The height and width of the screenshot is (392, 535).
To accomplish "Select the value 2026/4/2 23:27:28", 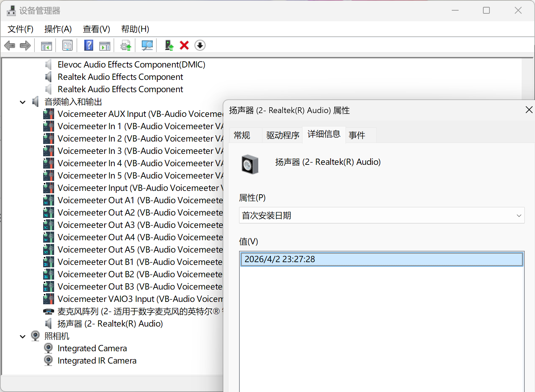I will tap(382, 259).
